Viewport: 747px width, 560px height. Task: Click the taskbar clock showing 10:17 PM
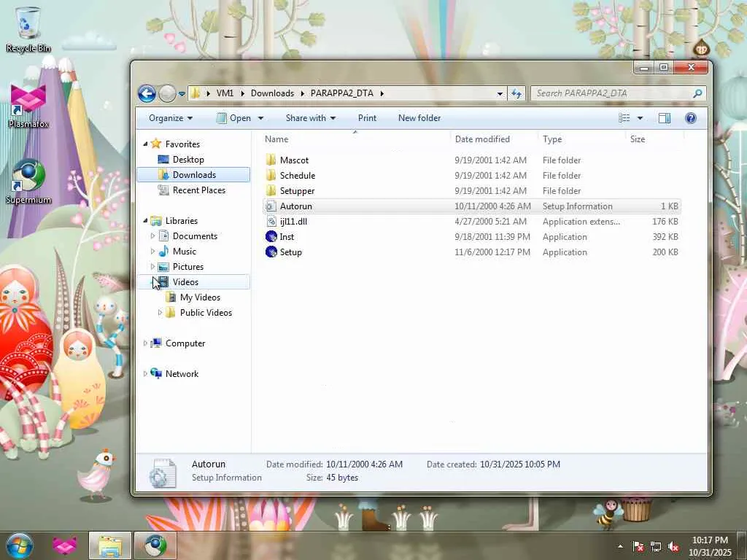pos(710,546)
